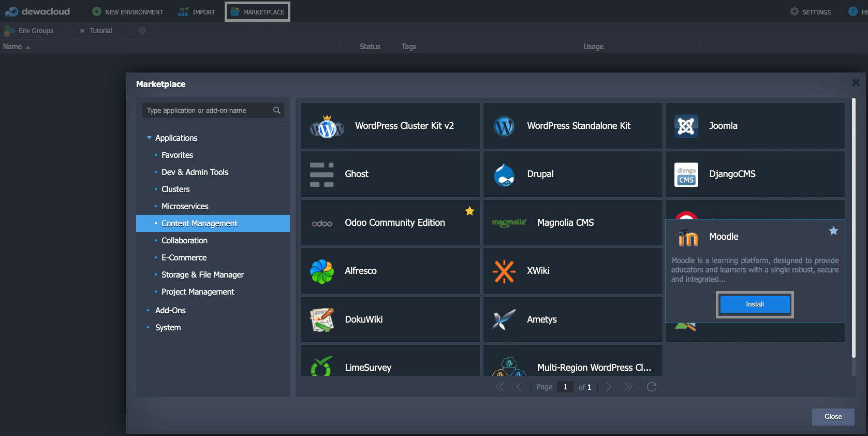The height and width of the screenshot is (436, 868).
Task: Select Dev & Admin Tools category
Action: coord(195,172)
